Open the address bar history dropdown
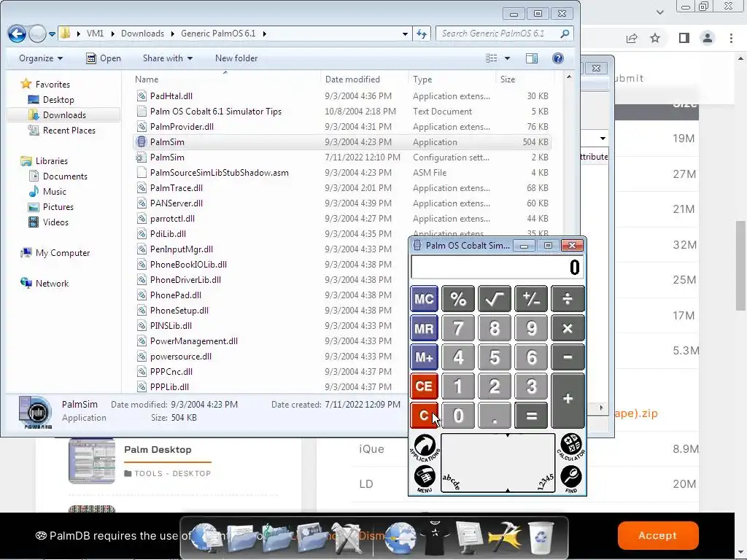 pos(404,34)
